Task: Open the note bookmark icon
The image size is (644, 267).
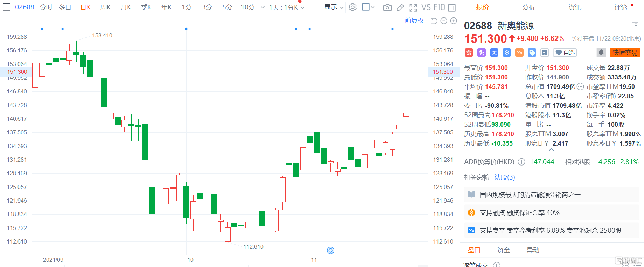Action: 545,52
